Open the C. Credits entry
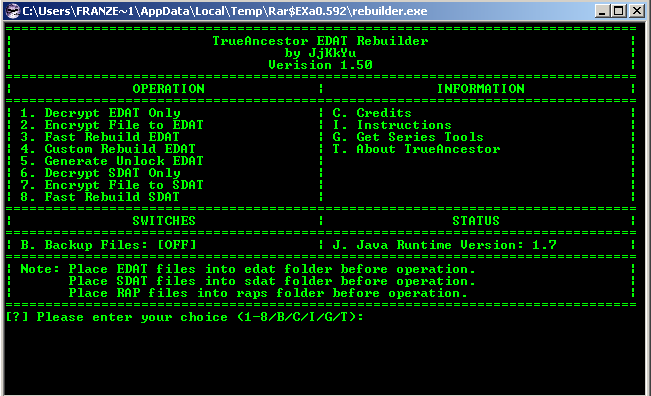 click(x=372, y=113)
